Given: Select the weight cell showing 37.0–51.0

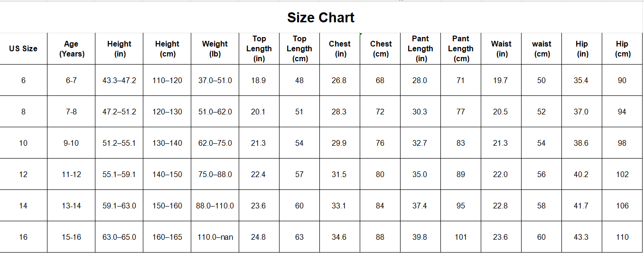Looking at the screenshot, I should pos(215,80).
